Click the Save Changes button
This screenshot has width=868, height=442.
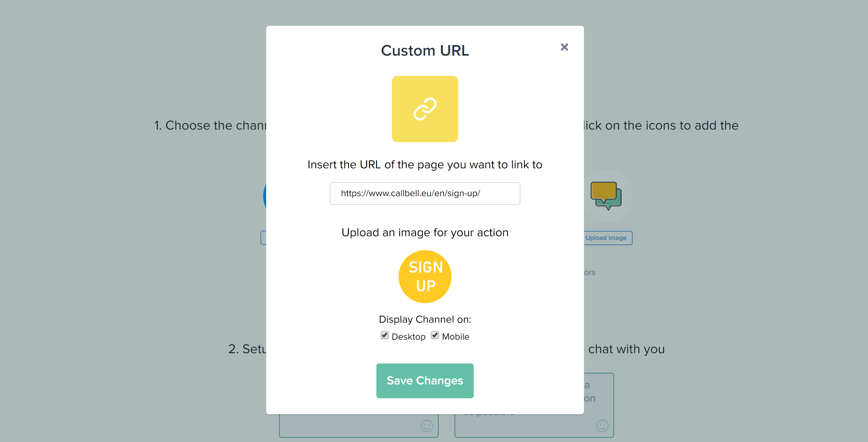(425, 381)
